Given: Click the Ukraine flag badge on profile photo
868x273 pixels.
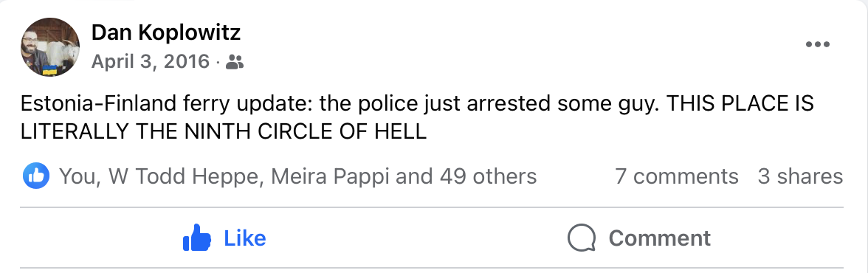Looking at the screenshot, I should pos(50,71).
